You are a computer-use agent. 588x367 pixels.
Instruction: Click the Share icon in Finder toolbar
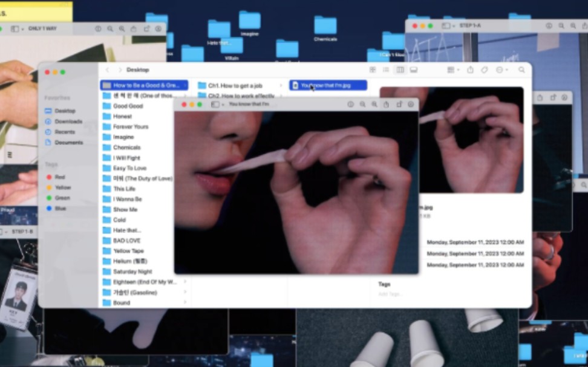[470, 70]
